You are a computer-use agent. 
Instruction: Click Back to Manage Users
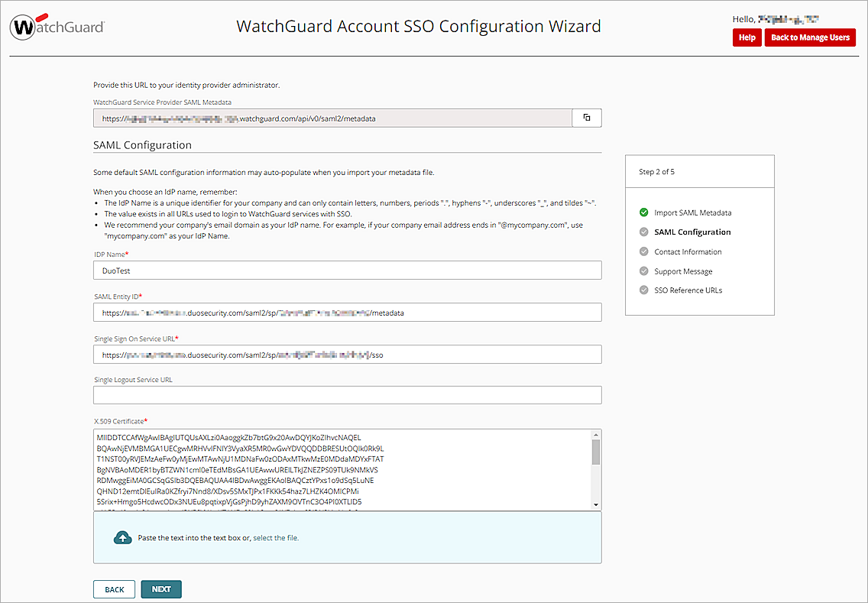(810, 37)
